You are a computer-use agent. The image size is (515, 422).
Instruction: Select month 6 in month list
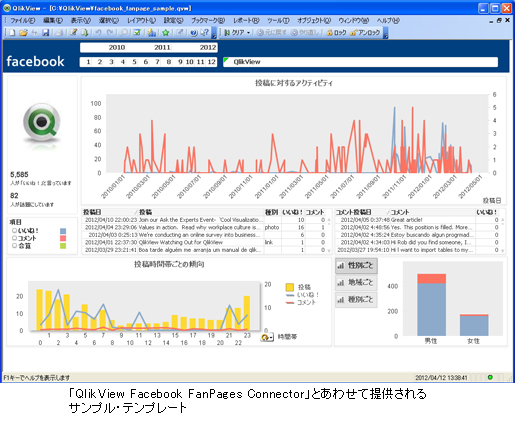(145, 62)
